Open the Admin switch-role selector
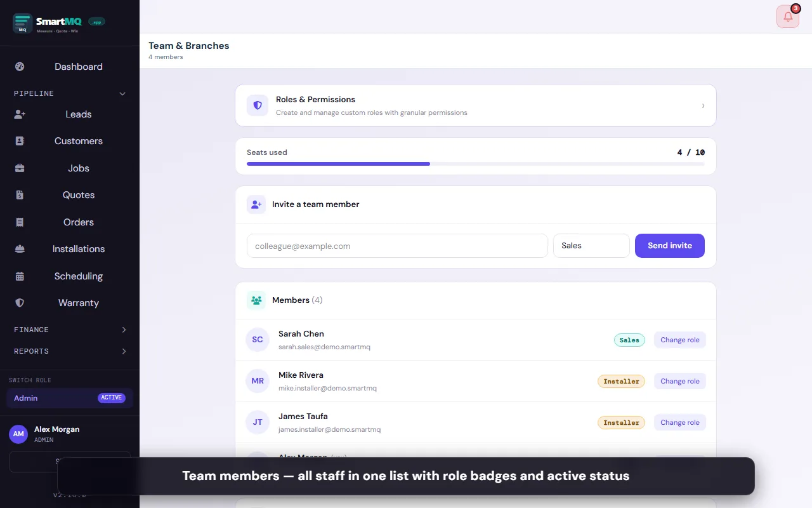Screen dimensions: 812x508 pyautogui.click(x=70, y=398)
